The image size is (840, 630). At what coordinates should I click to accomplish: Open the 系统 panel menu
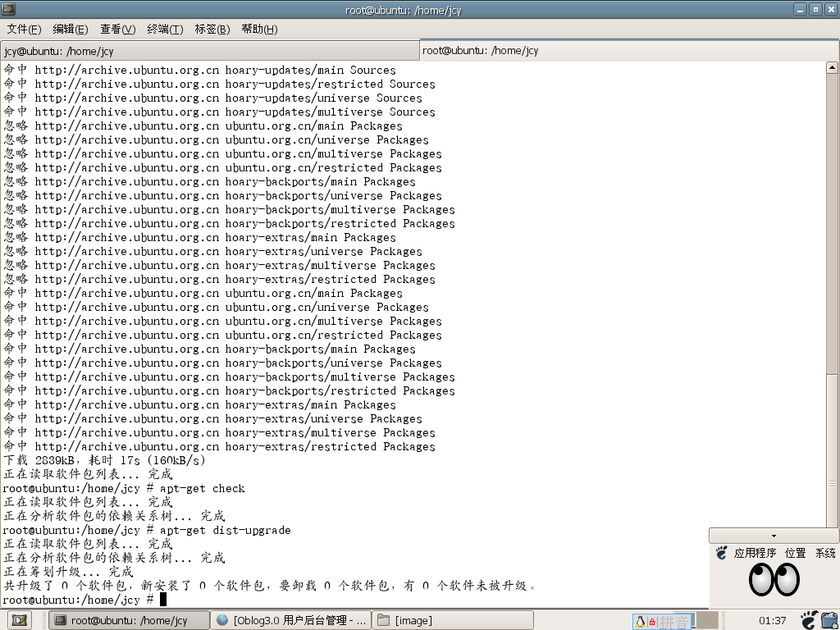(x=825, y=553)
